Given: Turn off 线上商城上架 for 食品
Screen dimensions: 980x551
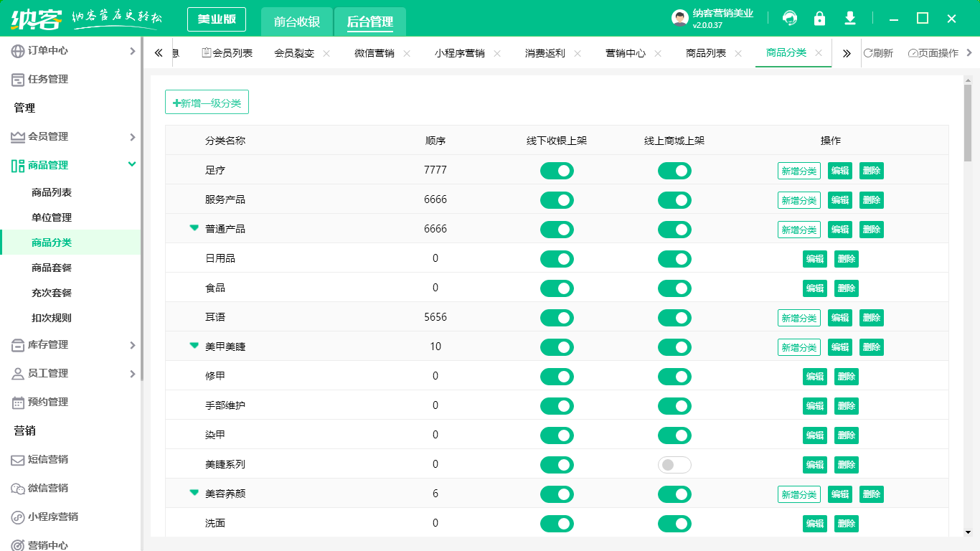Looking at the screenshot, I should pyautogui.click(x=674, y=288).
